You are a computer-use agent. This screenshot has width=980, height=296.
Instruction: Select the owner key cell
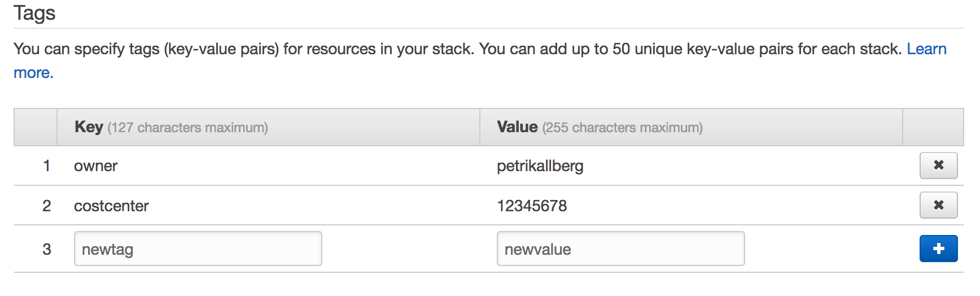(x=95, y=166)
